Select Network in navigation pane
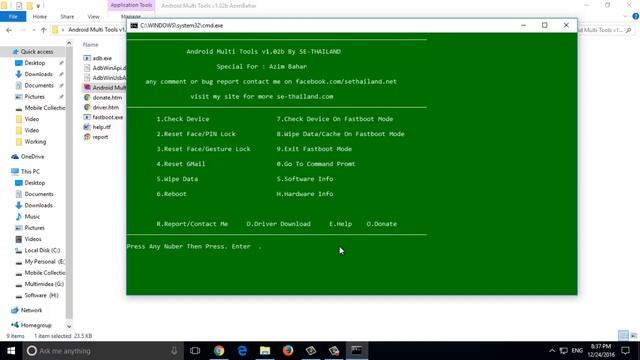The image size is (640, 360). (31, 310)
